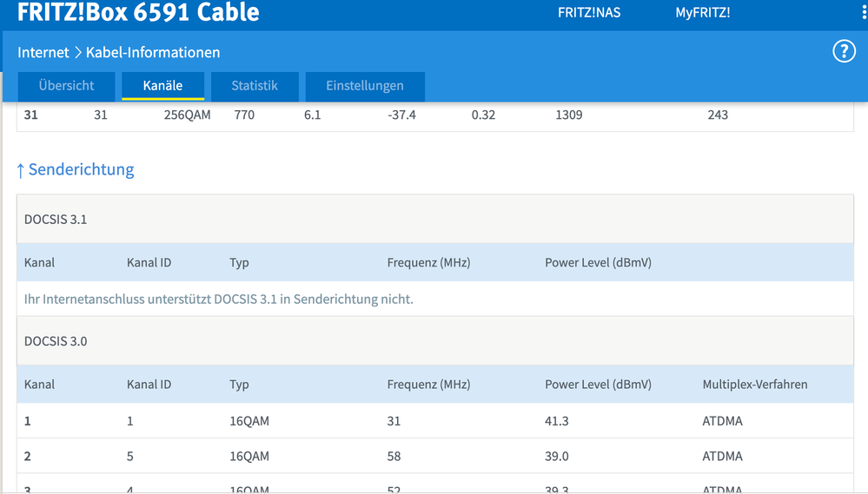Open the help question mark icon

[844, 51]
